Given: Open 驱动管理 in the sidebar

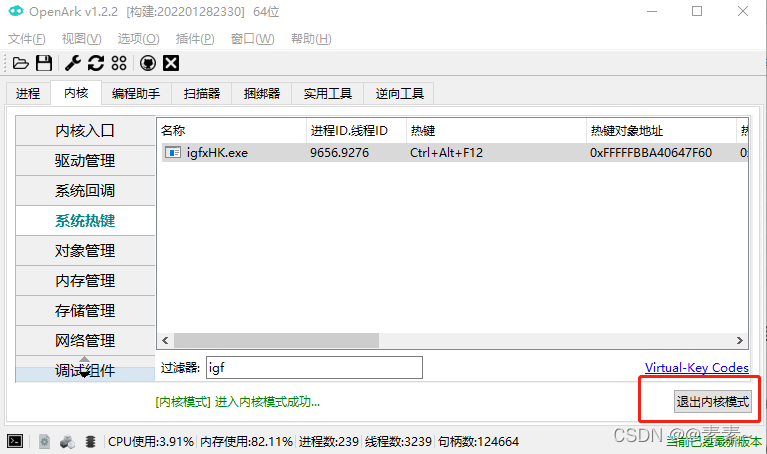Looking at the screenshot, I should pos(85,160).
